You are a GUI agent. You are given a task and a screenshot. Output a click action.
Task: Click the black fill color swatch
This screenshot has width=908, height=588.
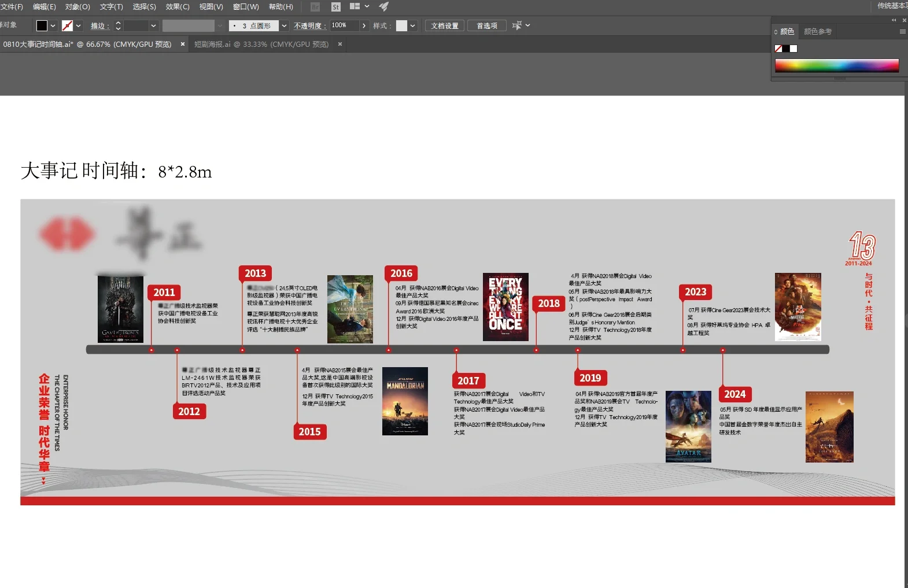[x=42, y=25]
